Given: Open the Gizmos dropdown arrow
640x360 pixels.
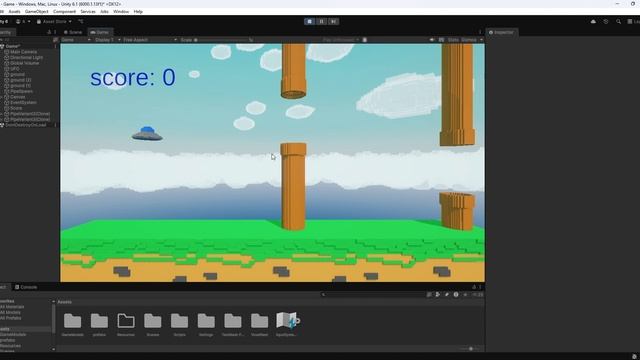Looking at the screenshot, I should coord(481,40).
